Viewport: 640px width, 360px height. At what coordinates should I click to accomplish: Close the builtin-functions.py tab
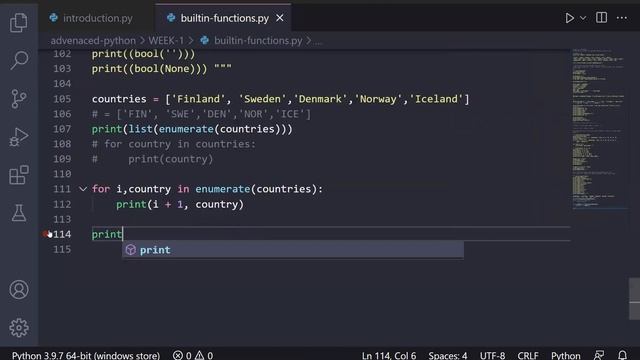click(x=280, y=18)
